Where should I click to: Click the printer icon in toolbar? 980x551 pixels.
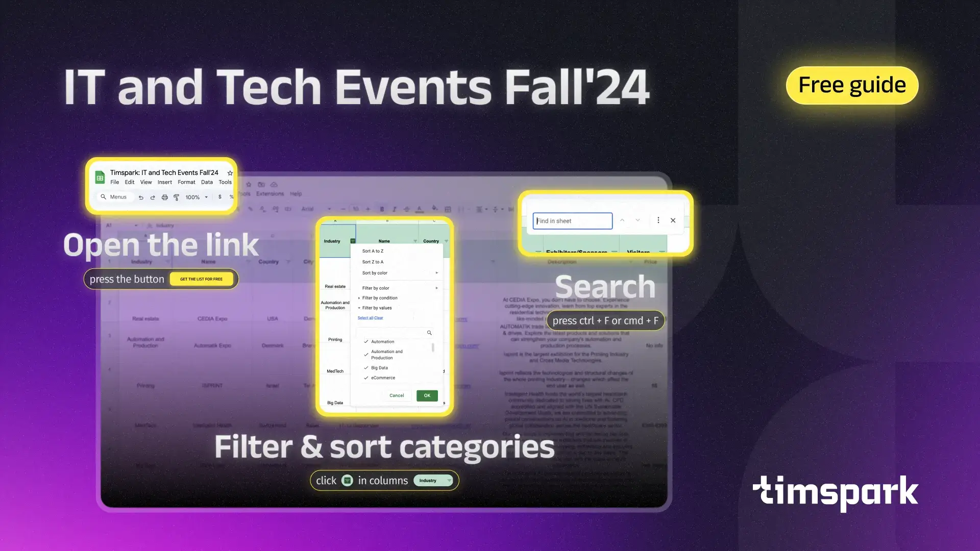coord(164,197)
